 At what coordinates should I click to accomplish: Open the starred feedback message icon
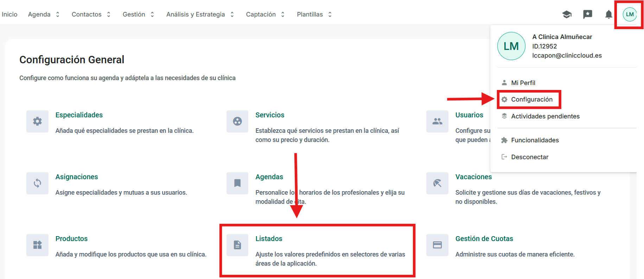(587, 14)
